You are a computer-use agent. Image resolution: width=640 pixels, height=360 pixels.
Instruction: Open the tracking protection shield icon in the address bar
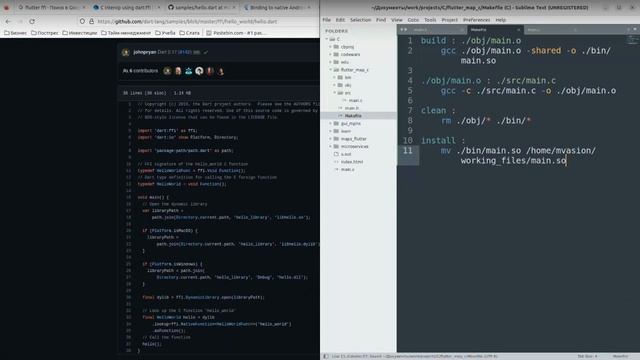point(82,21)
